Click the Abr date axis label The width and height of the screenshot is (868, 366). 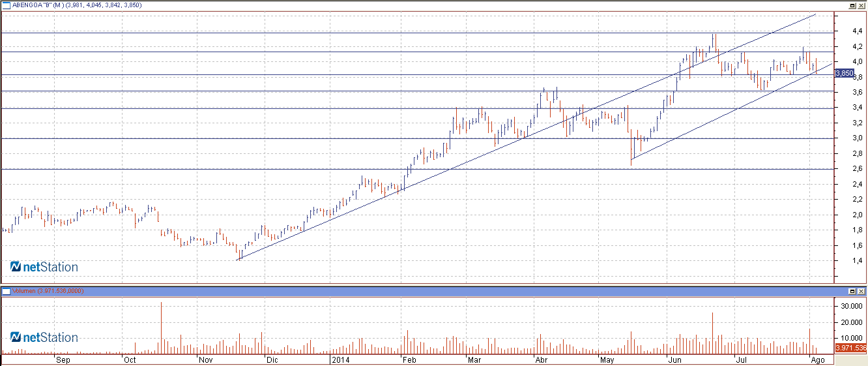click(x=541, y=359)
